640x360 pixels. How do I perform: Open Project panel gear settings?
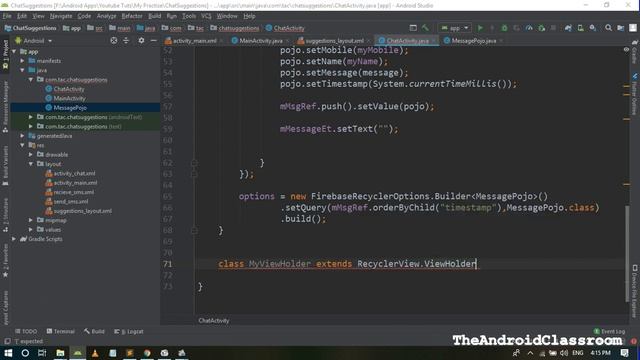coord(141,40)
